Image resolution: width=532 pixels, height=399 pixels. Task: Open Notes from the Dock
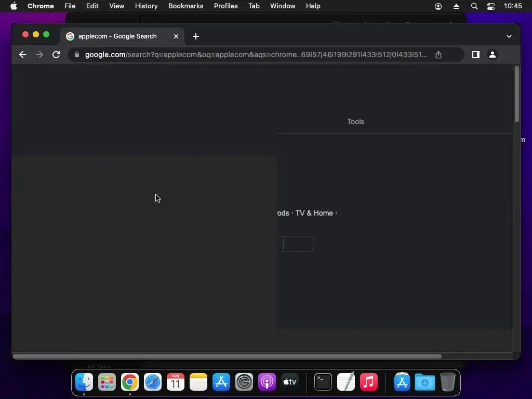(x=198, y=382)
